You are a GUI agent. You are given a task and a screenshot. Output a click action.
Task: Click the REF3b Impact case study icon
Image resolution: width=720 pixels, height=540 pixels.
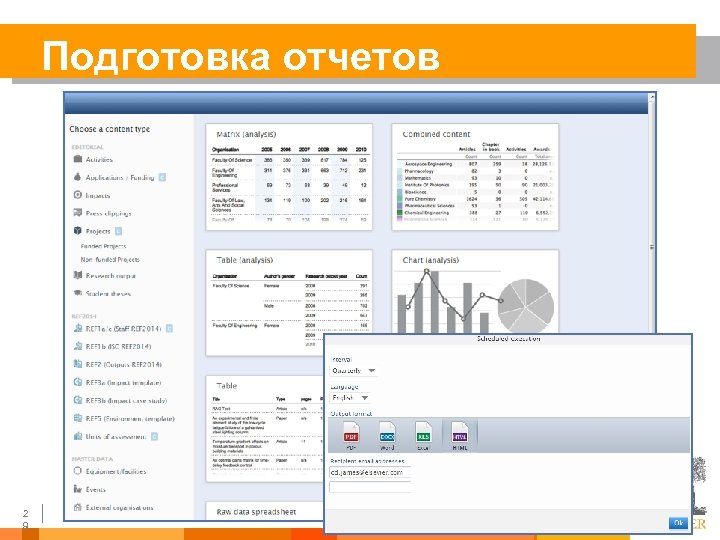click(78, 400)
